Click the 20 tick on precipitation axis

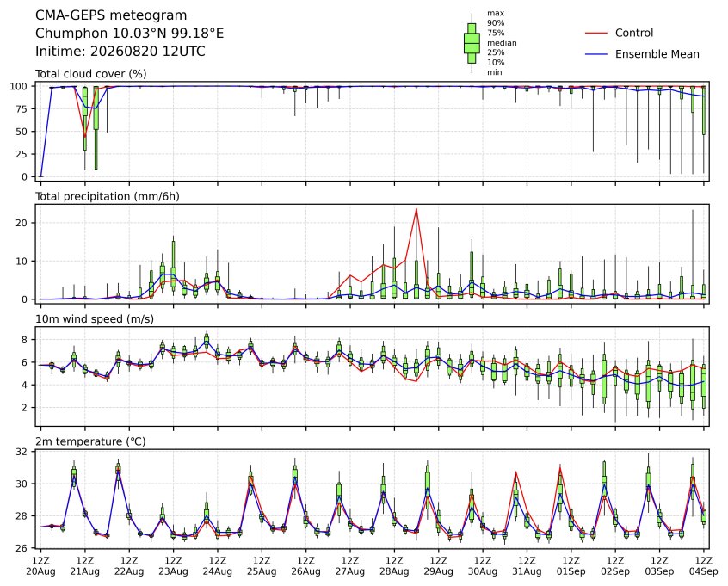click(x=22, y=223)
